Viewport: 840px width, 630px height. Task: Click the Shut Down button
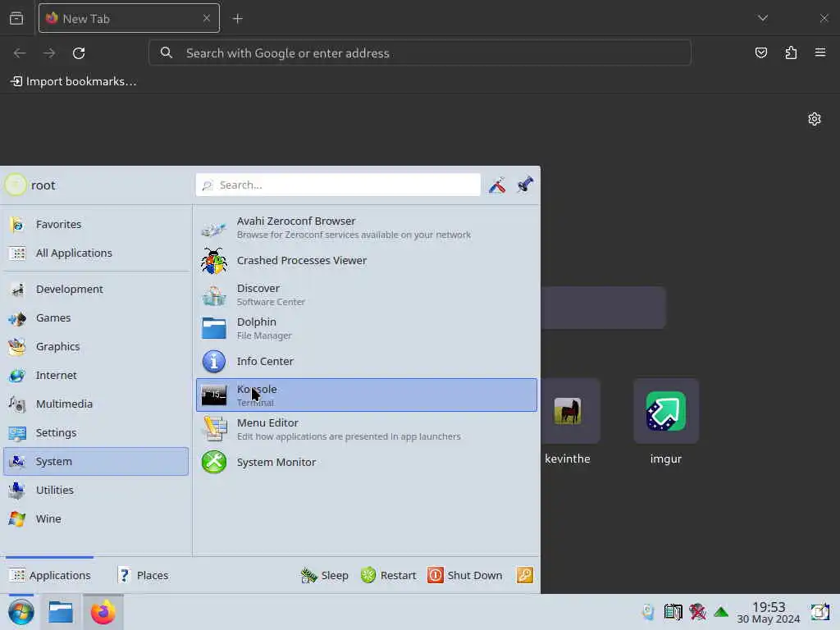(x=465, y=575)
